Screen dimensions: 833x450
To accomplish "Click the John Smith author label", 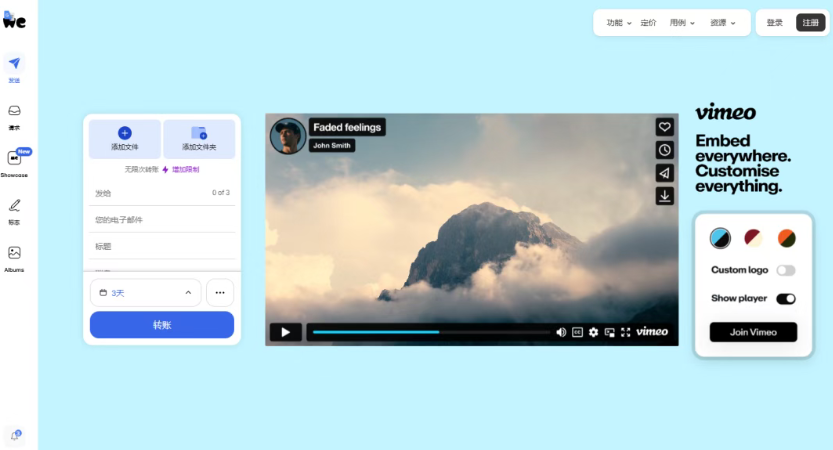I will [332, 146].
